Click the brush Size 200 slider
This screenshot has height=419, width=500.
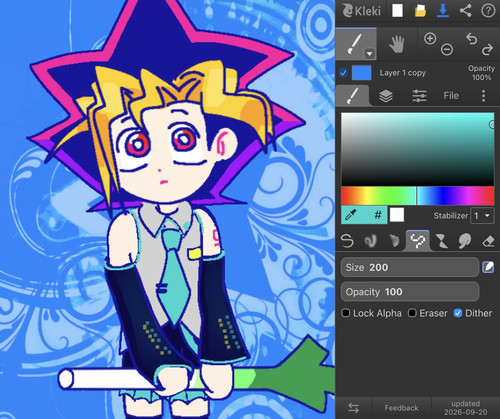click(410, 267)
